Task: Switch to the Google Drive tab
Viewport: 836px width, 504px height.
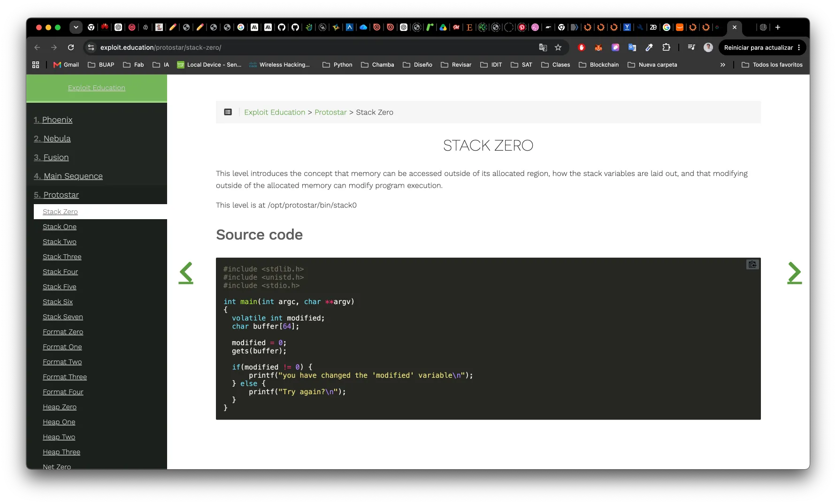Action: coord(443,27)
